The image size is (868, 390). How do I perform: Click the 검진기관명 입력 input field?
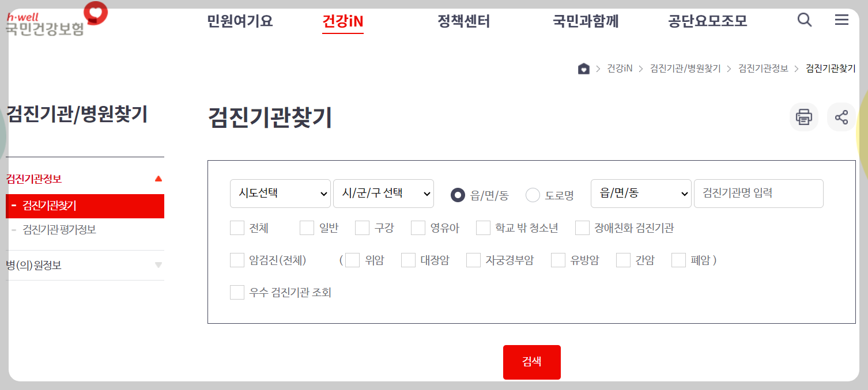758,194
